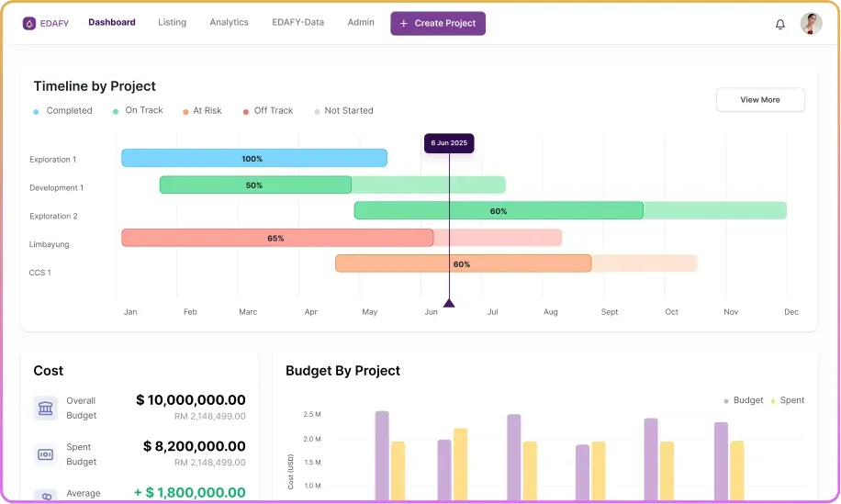Go to the EDAFY-Data tab
The height and width of the screenshot is (504, 841).
point(297,23)
